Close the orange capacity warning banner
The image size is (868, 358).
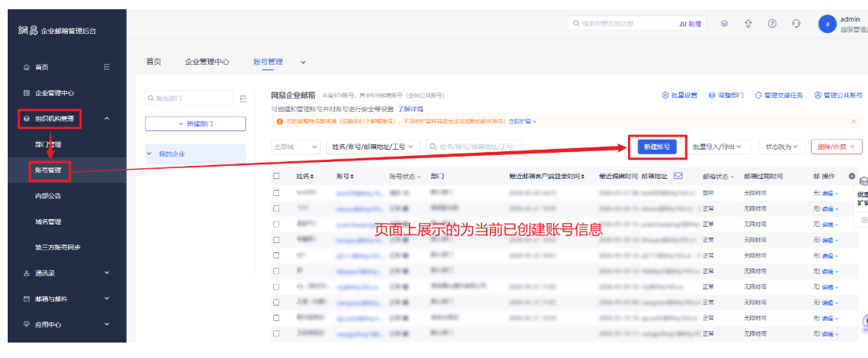pos(853,121)
